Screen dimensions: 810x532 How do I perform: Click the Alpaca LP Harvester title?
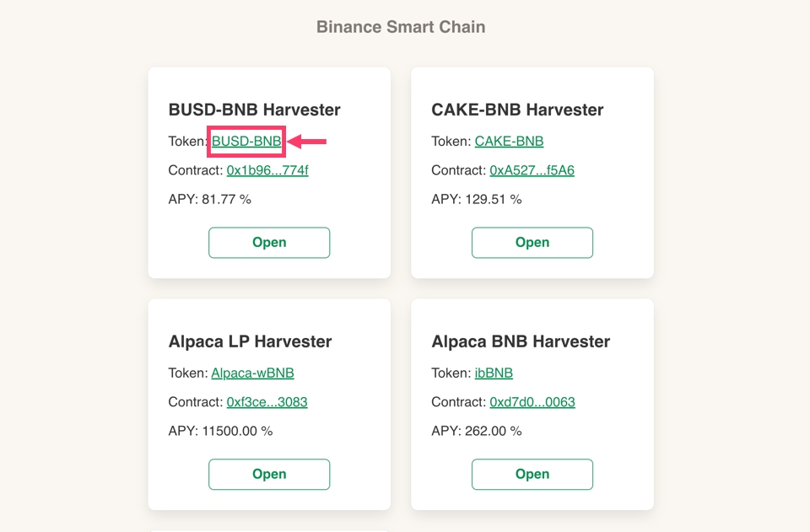point(250,341)
